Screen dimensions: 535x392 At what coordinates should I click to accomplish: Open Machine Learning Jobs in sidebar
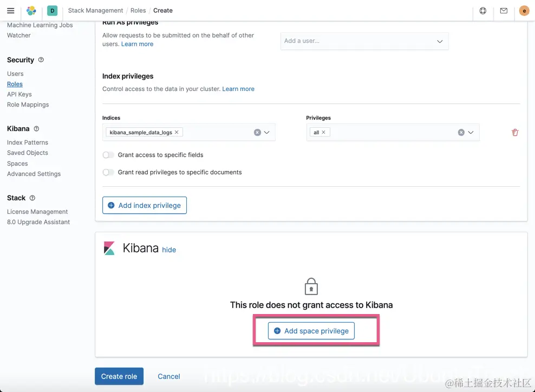(40, 25)
